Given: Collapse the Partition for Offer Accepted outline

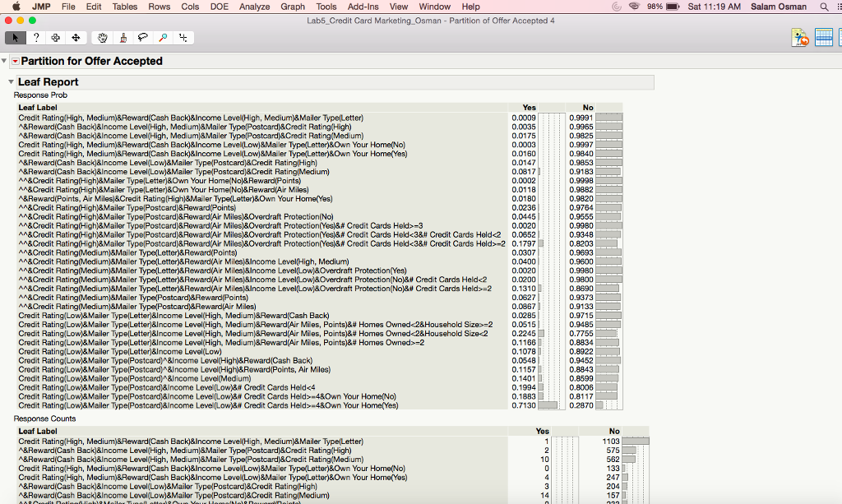Looking at the screenshot, I should 4,61.
